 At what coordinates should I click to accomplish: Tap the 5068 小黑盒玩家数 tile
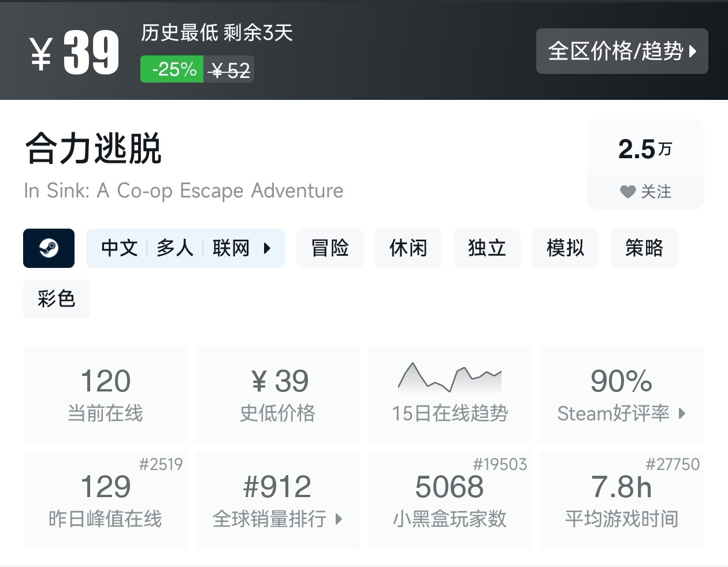(x=450, y=500)
